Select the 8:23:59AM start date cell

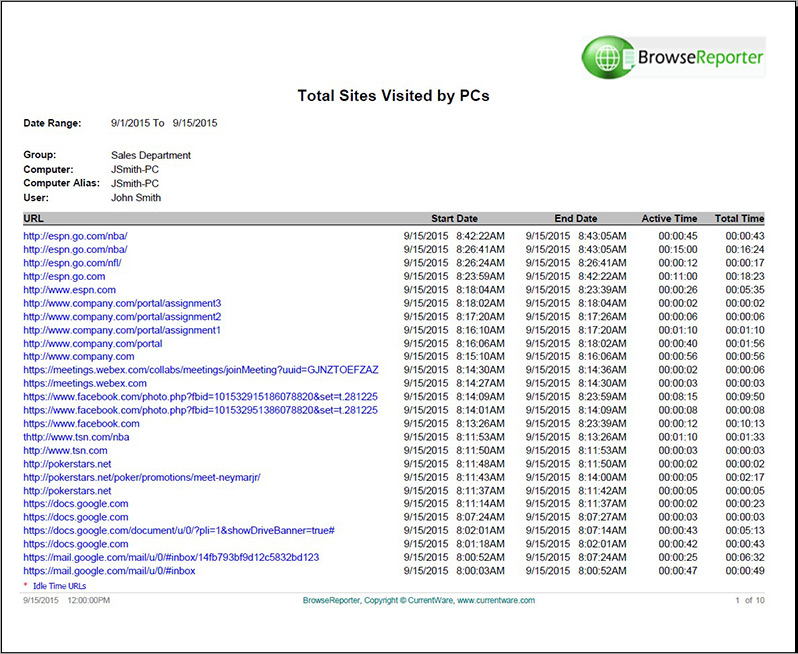coord(454,276)
